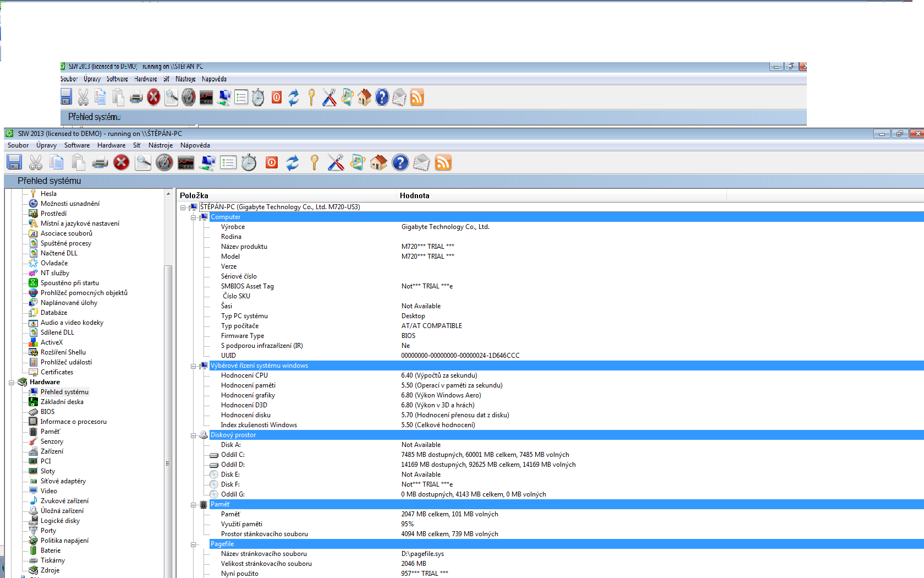
Task: Click the orange RSS feed icon
Action: 443,162
